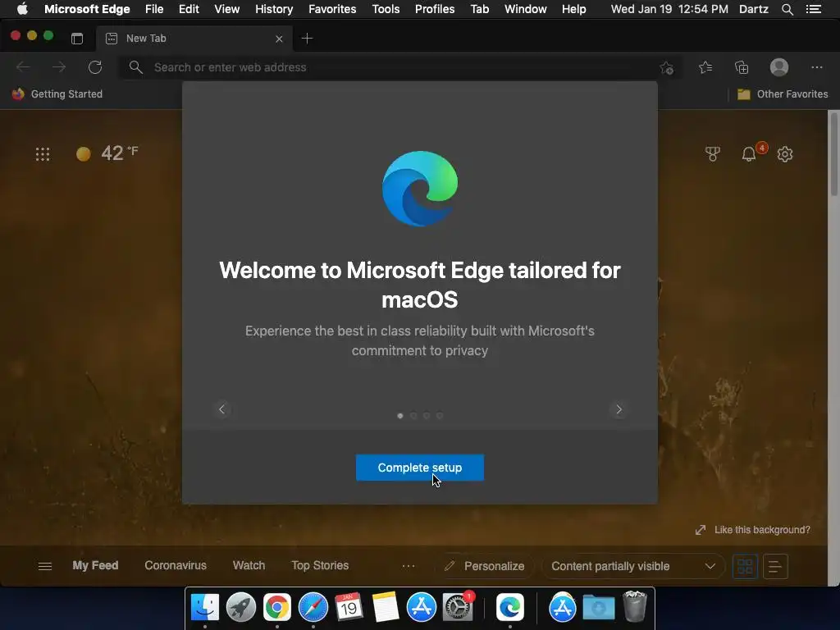Viewport: 840px width, 630px height.
Task: Select the third carousel page dot
Action: pyautogui.click(x=427, y=416)
